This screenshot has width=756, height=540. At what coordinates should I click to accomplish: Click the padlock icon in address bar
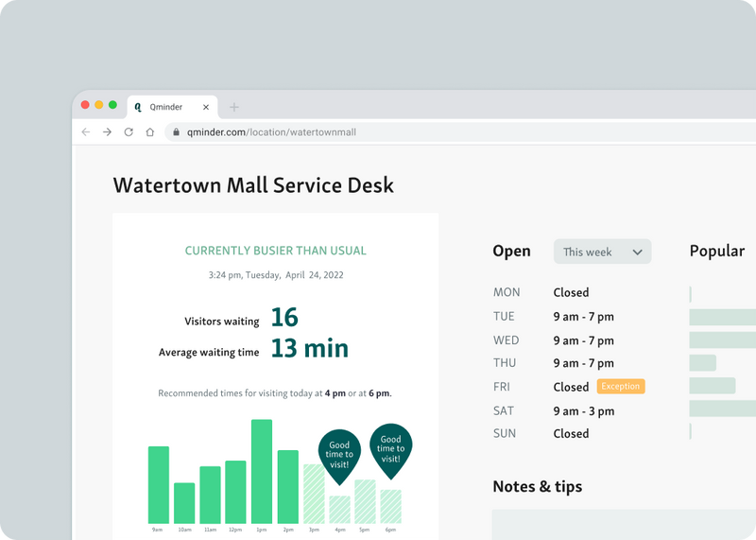pyautogui.click(x=177, y=132)
